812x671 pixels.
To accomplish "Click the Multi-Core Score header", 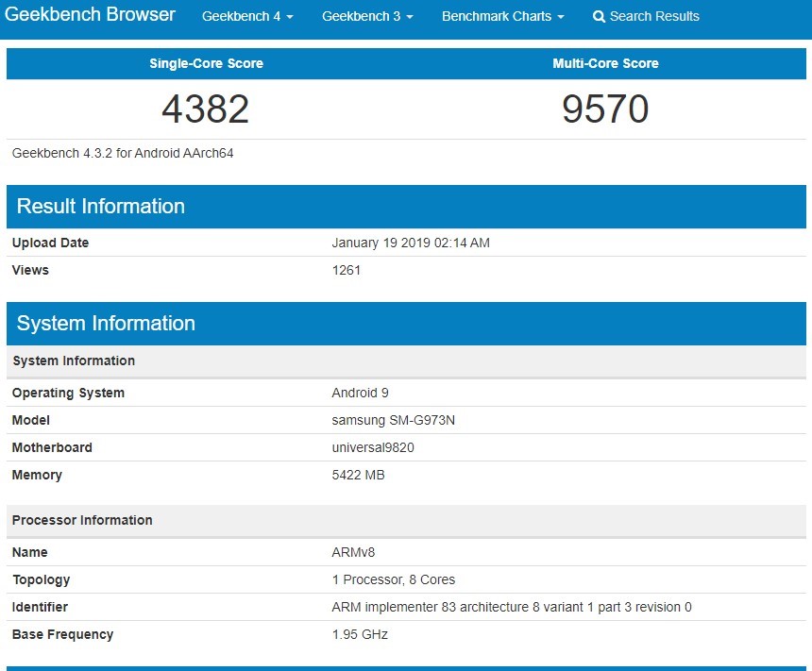I will (x=605, y=63).
